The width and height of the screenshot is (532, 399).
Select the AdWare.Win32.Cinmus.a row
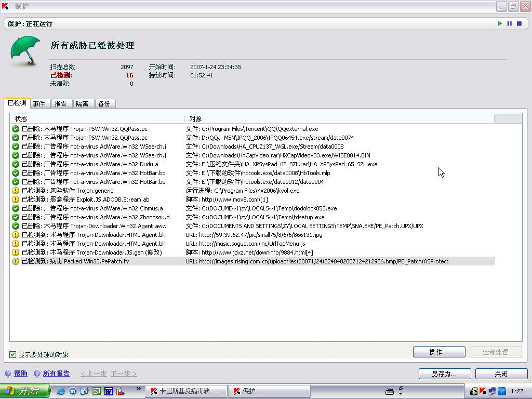252,208
